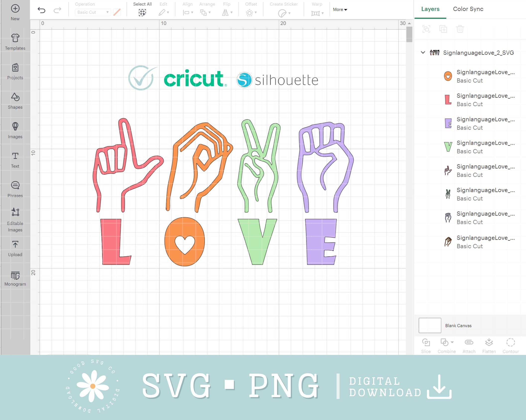Click the operation color swatch near Basic Cut

click(117, 12)
